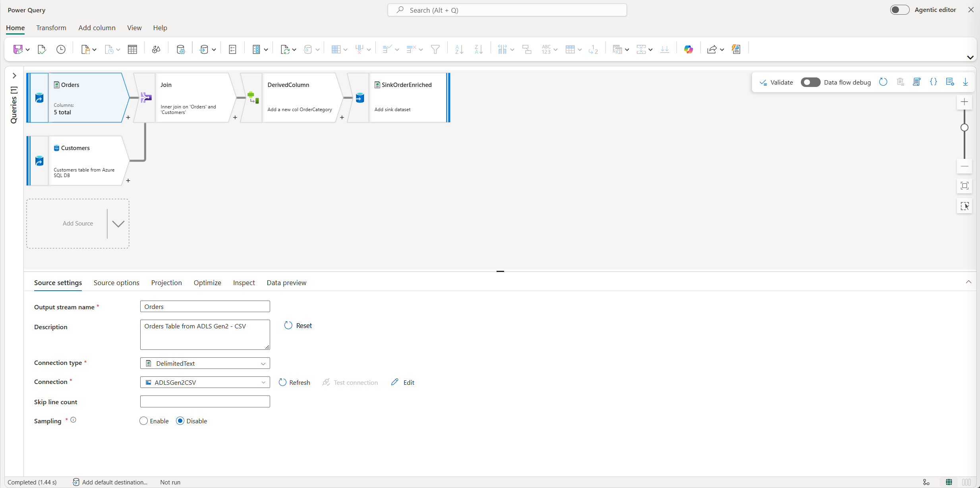
Task: Open the refresh history clock icon
Action: (x=61, y=49)
